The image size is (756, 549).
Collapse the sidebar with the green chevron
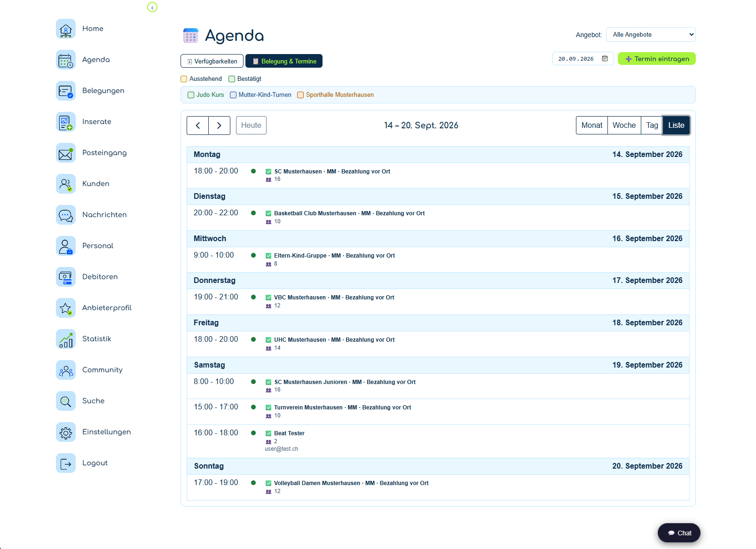(x=152, y=7)
